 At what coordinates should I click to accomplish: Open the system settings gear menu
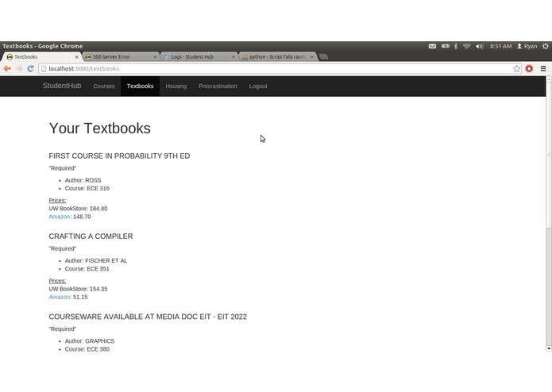(x=546, y=46)
